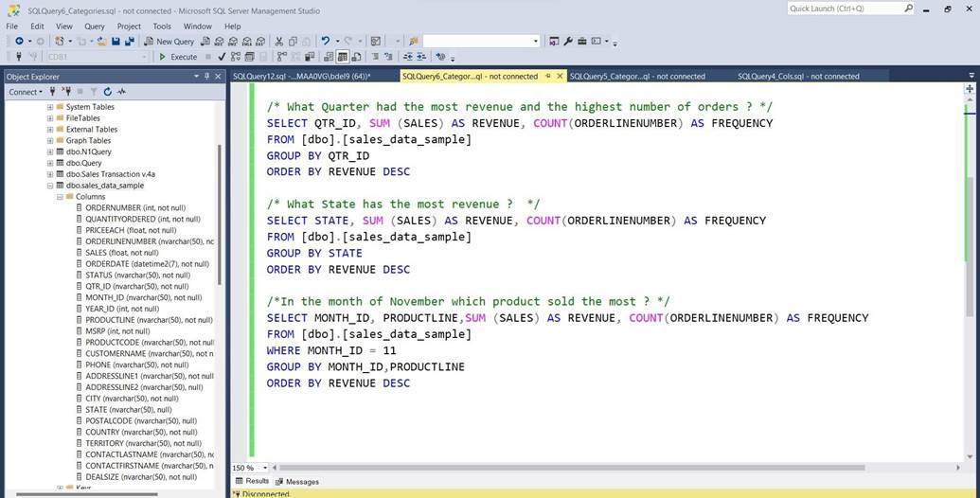Click the Cut scissors icon
The height and width of the screenshot is (498, 980).
[x=278, y=42]
